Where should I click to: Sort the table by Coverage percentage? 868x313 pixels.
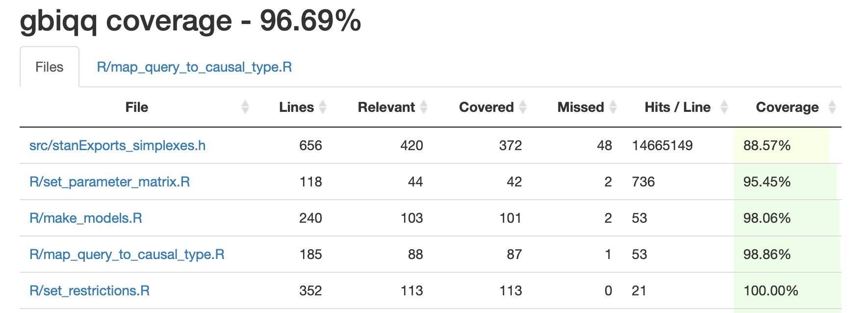787,107
